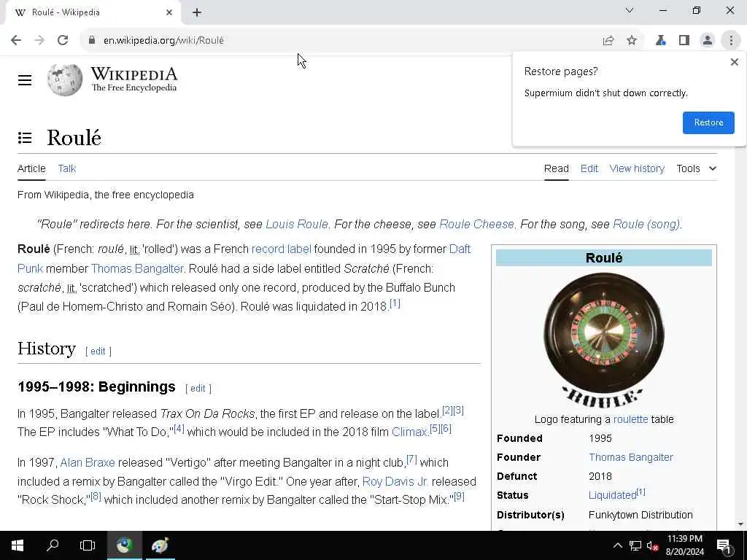Edit the History section
The height and width of the screenshot is (560, 747).
[98, 351]
